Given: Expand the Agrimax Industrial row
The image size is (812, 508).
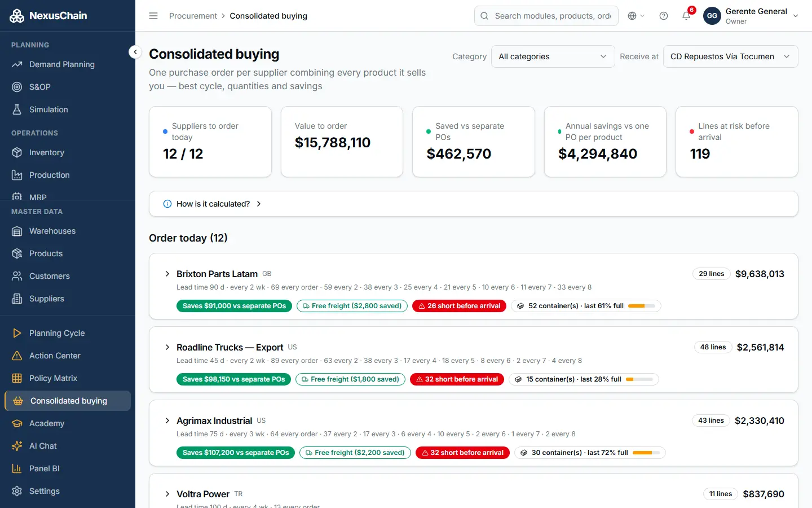Looking at the screenshot, I should tap(167, 421).
